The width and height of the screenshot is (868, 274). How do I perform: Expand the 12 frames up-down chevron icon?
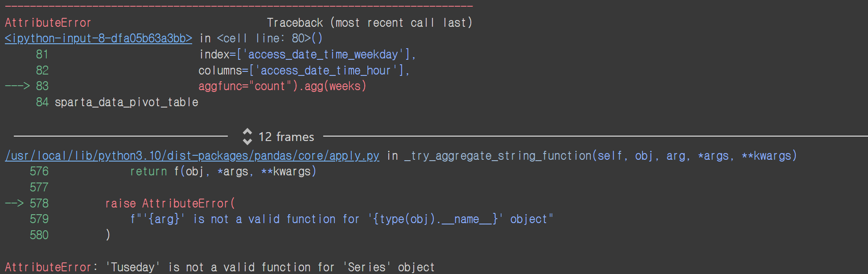pyautogui.click(x=247, y=137)
